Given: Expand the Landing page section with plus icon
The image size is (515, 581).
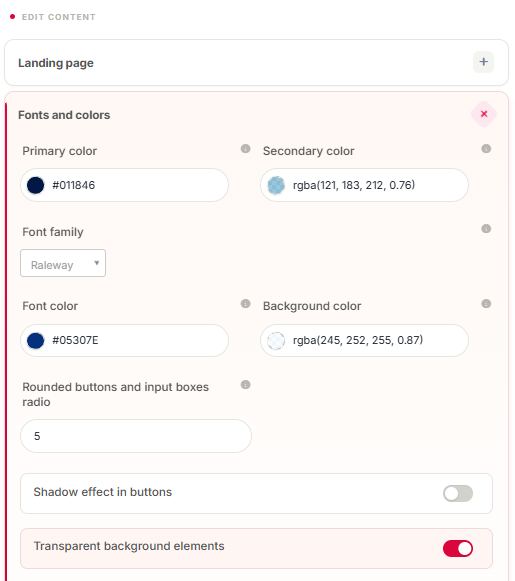Looking at the screenshot, I should click(x=483, y=62).
